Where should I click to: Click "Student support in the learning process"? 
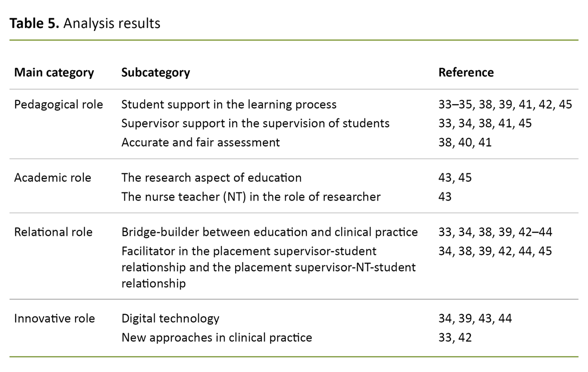[x=229, y=104]
